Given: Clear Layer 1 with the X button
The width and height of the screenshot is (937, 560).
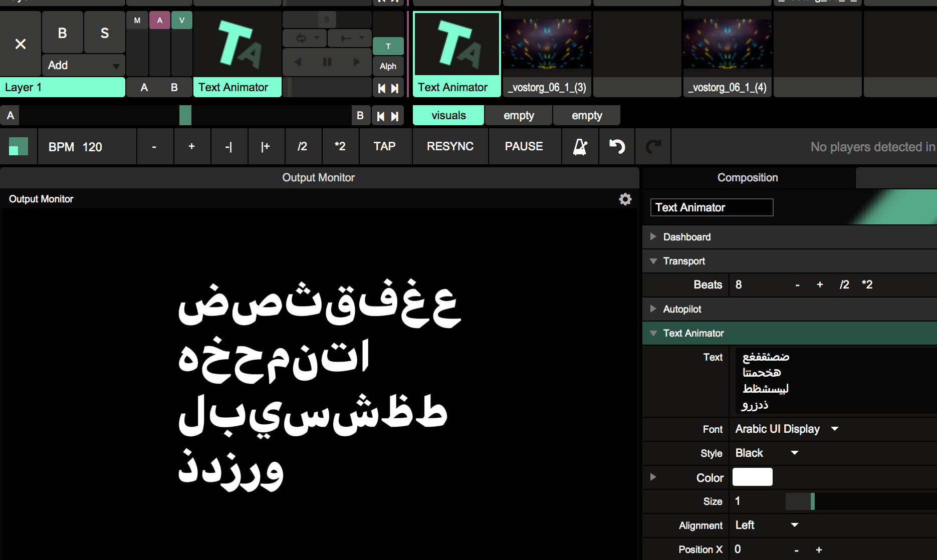Looking at the screenshot, I should point(21,44).
